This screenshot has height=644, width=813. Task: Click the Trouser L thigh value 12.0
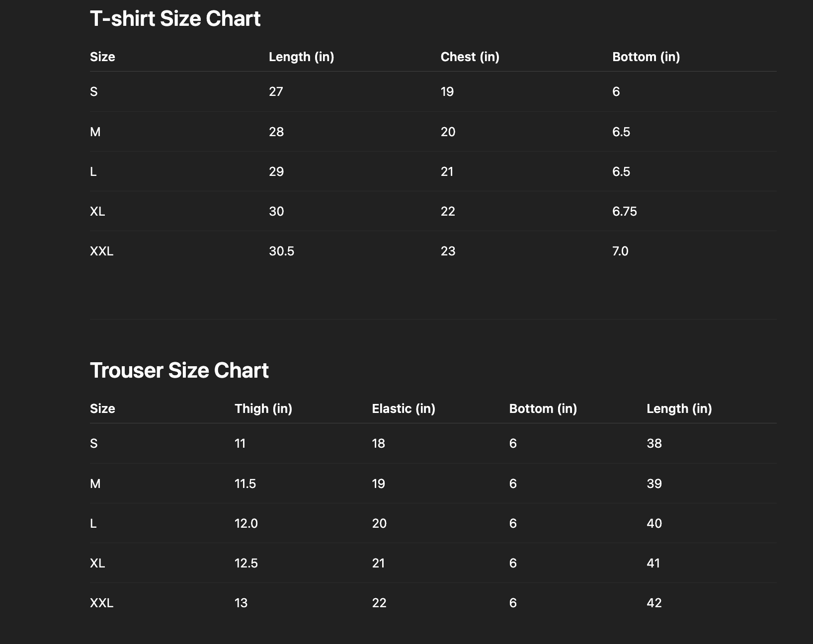pyautogui.click(x=246, y=524)
